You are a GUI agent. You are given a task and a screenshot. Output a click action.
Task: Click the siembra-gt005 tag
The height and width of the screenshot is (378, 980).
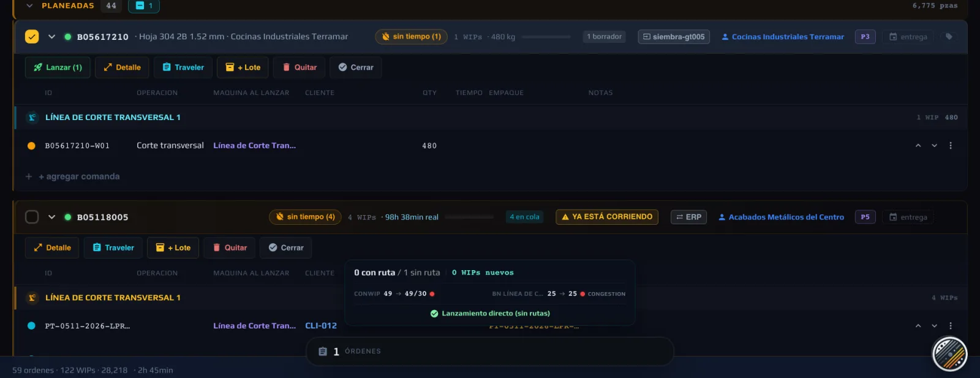click(x=674, y=37)
